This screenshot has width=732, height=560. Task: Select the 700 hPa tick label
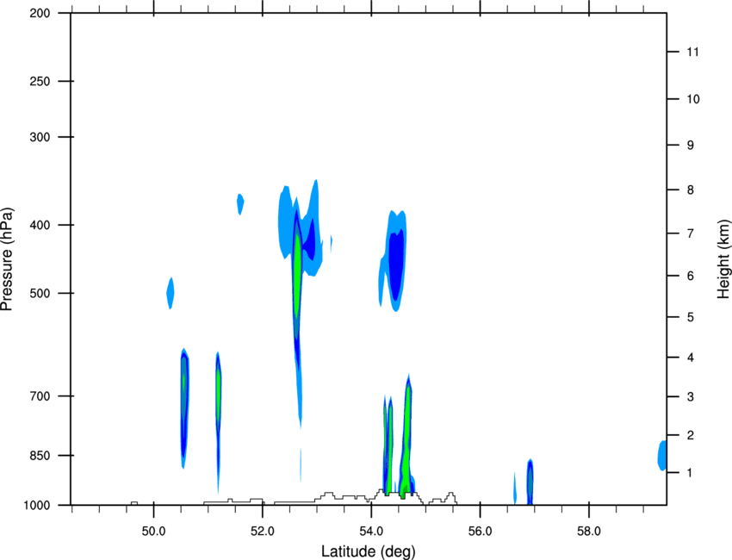point(40,396)
